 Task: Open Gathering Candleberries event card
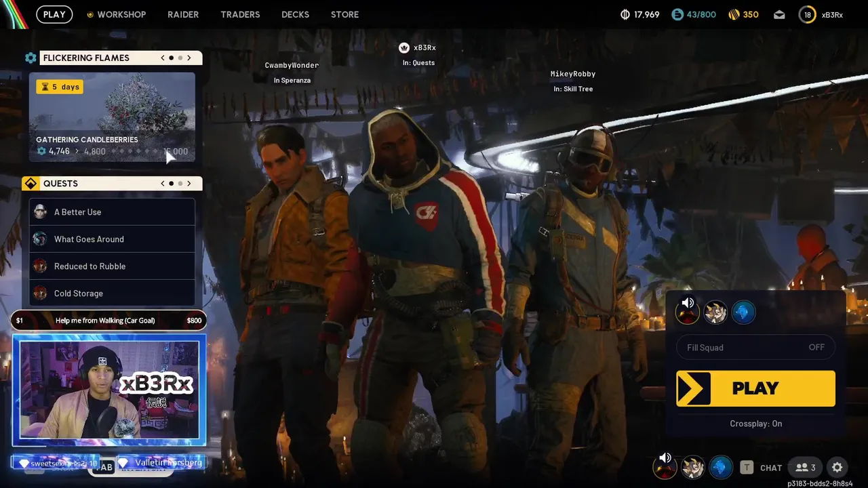[x=112, y=117]
